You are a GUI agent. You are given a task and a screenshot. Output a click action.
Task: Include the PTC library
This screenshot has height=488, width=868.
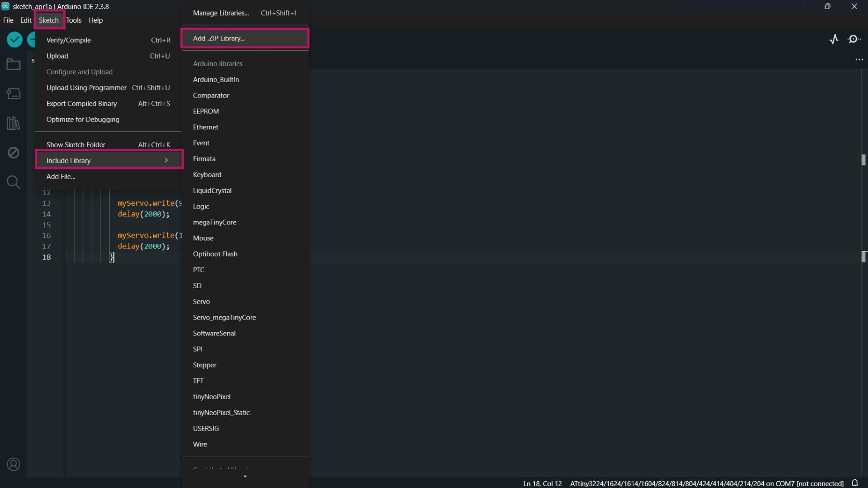(245, 270)
